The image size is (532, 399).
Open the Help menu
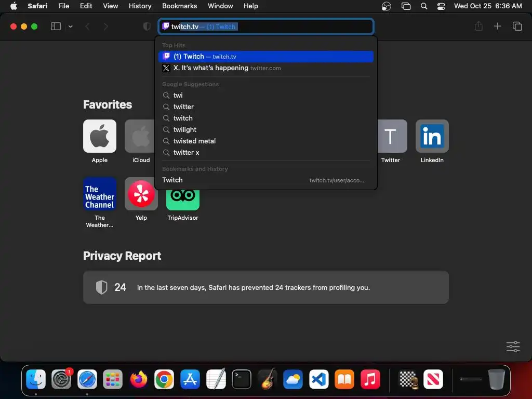pos(251,6)
